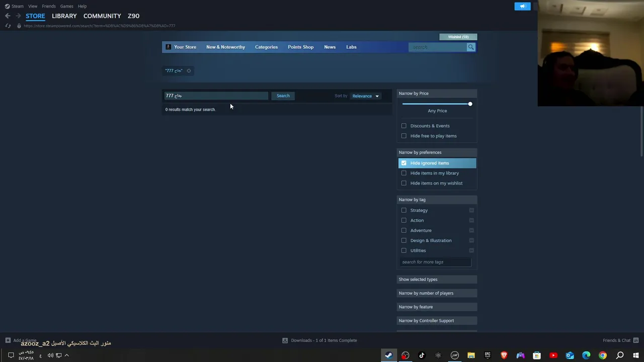Open New & Noteworthy store menu
Image resolution: width=644 pixels, height=362 pixels.
point(225,47)
